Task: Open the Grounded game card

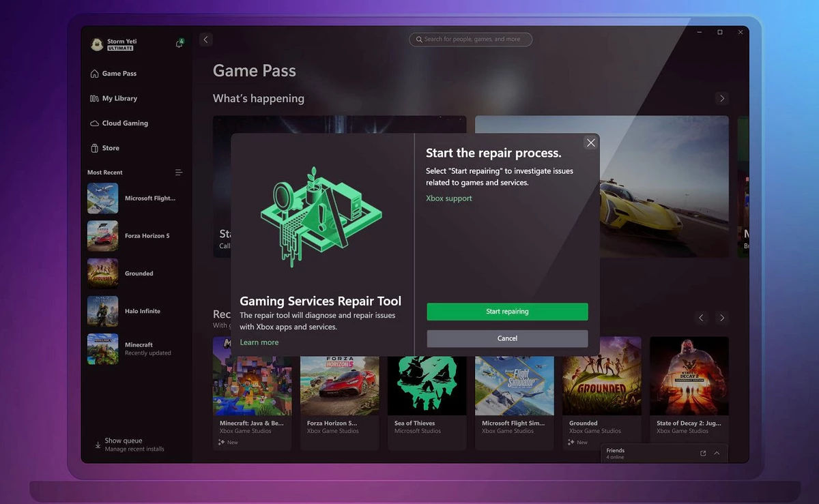Action: pyautogui.click(x=602, y=393)
